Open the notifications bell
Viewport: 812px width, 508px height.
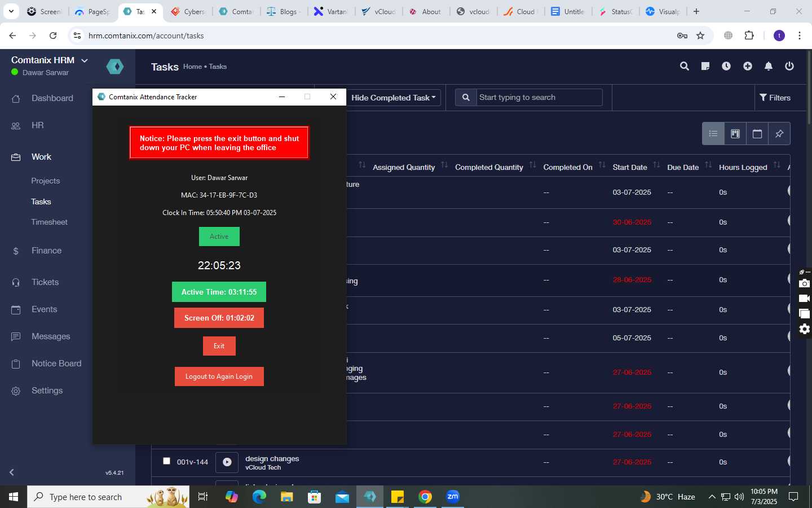769,66
